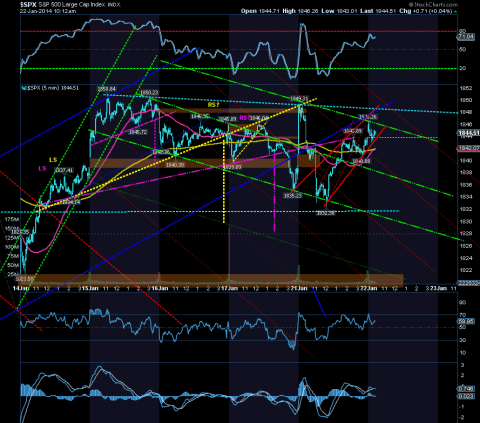Click the 90 level on RSI panel
This screenshot has width=480, height=423.
tap(463, 303)
